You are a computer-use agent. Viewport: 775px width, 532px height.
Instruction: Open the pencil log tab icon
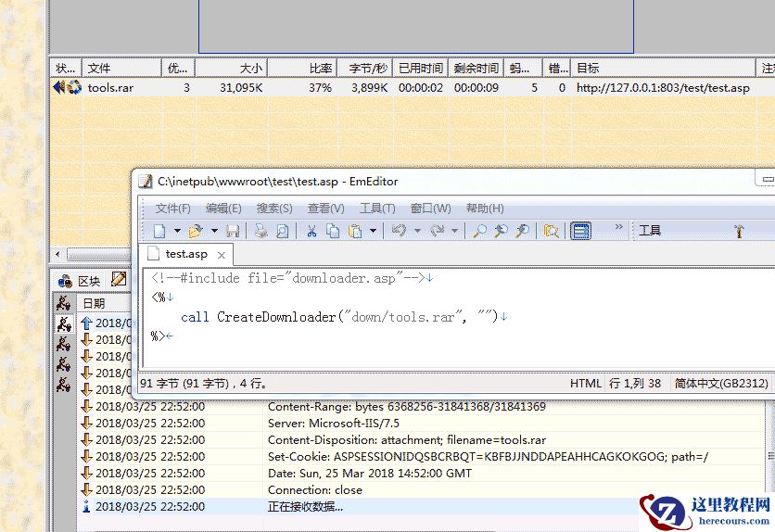[119, 279]
